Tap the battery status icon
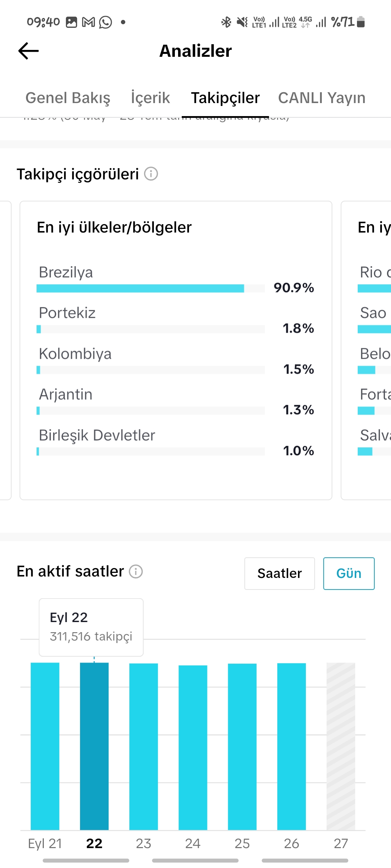391x868 pixels. [x=361, y=22]
